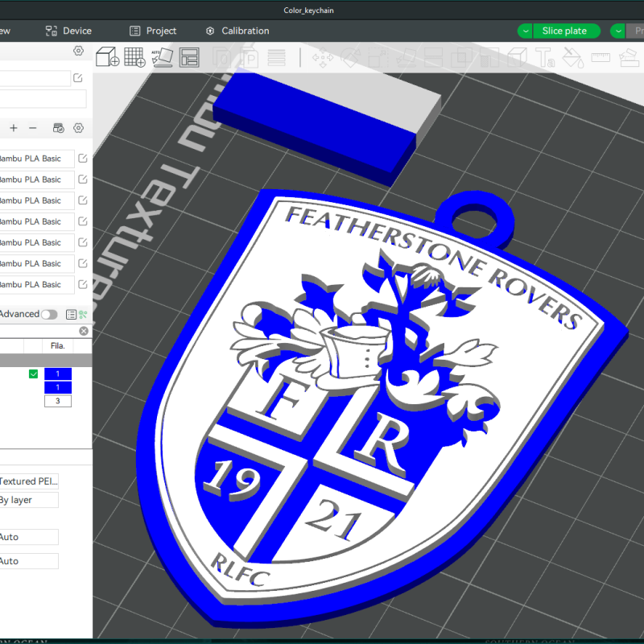The width and height of the screenshot is (644, 644).
Task: Click the Split to objects icon
Action: tap(222, 57)
